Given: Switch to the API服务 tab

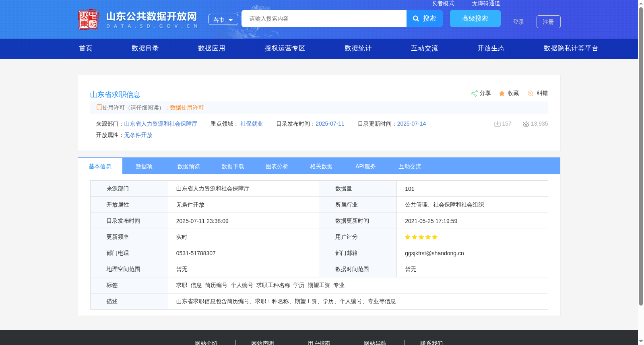Looking at the screenshot, I should (366, 166).
